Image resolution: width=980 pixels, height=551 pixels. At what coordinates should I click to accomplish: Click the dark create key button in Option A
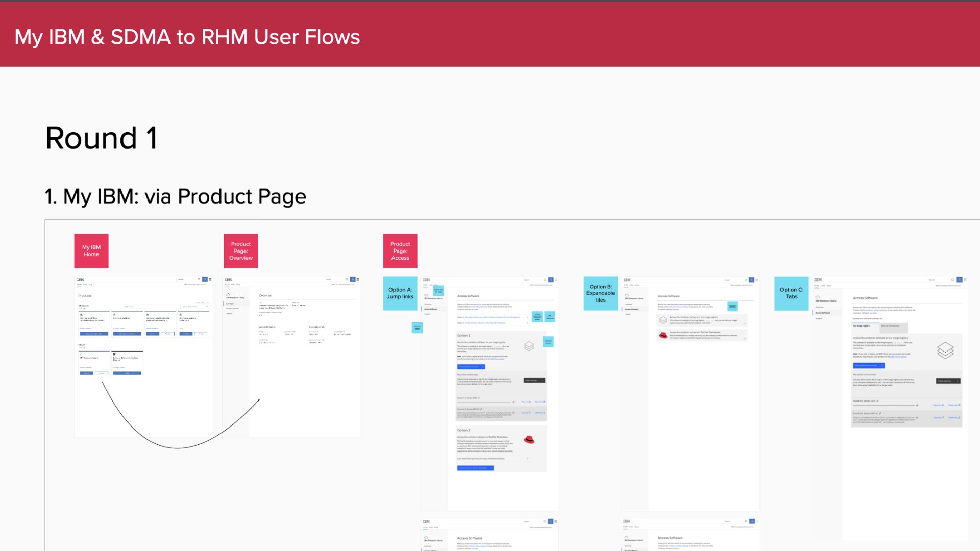click(x=534, y=380)
